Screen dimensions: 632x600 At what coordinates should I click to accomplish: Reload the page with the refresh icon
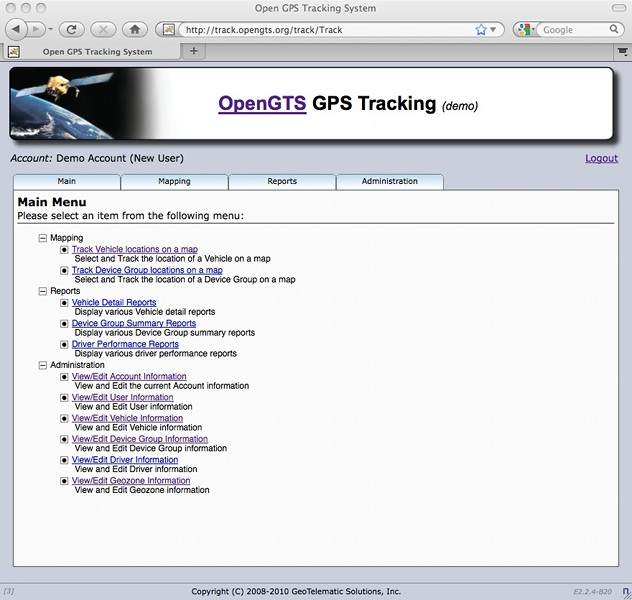tap(72, 29)
